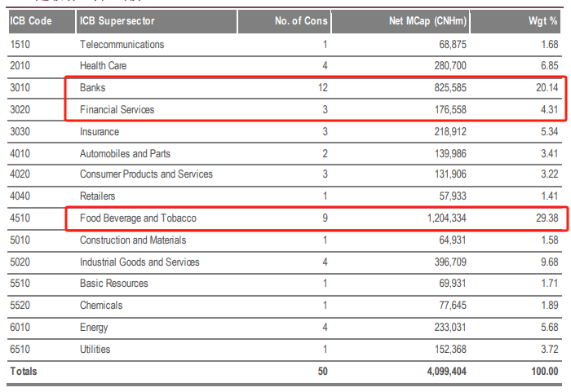Select the Telecommunications row label

tap(122, 44)
